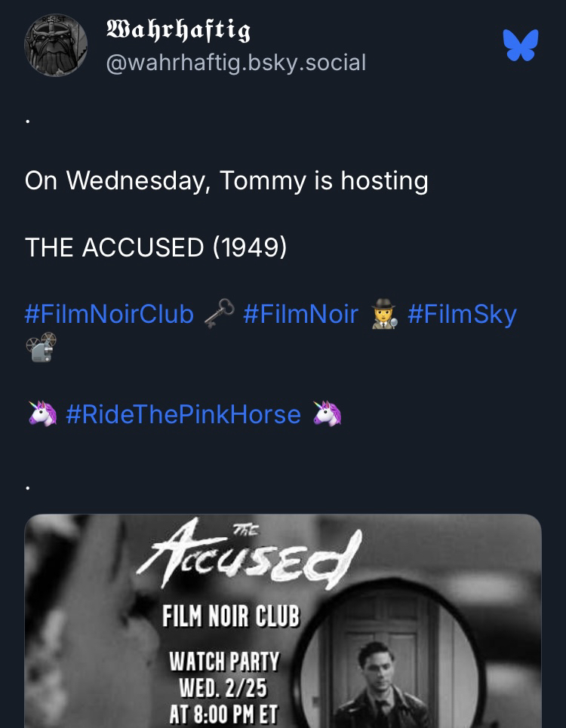Click the unicorn emoji after #RideThePinkHorse

coord(328,413)
